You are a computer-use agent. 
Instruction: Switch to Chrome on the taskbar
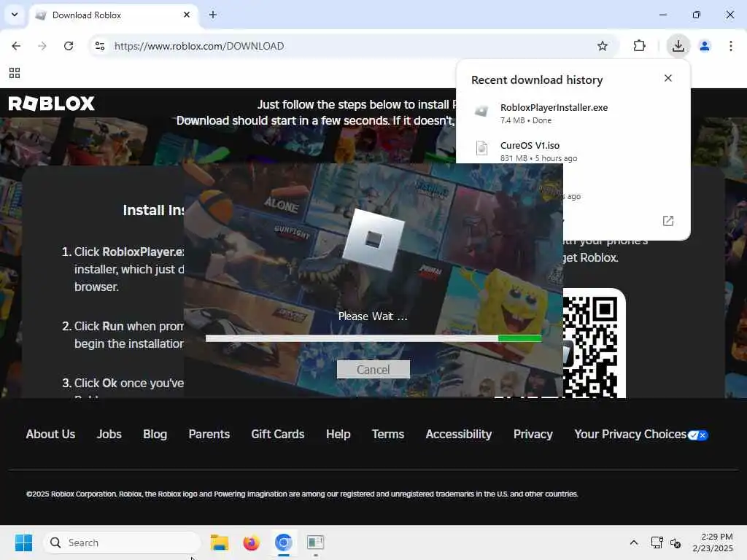pyautogui.click(x=283, y=542)
